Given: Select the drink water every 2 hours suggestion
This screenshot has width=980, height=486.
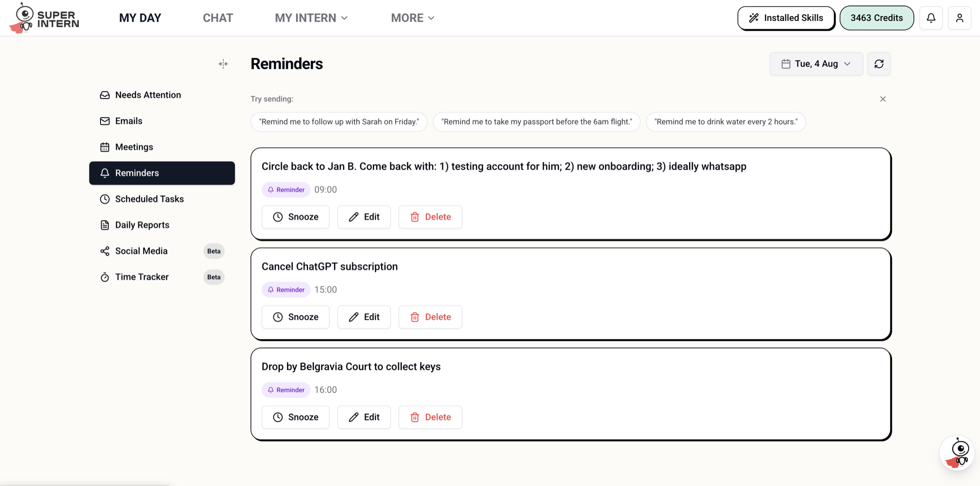Looking at the screenshot, I should [x=726, y=122].
